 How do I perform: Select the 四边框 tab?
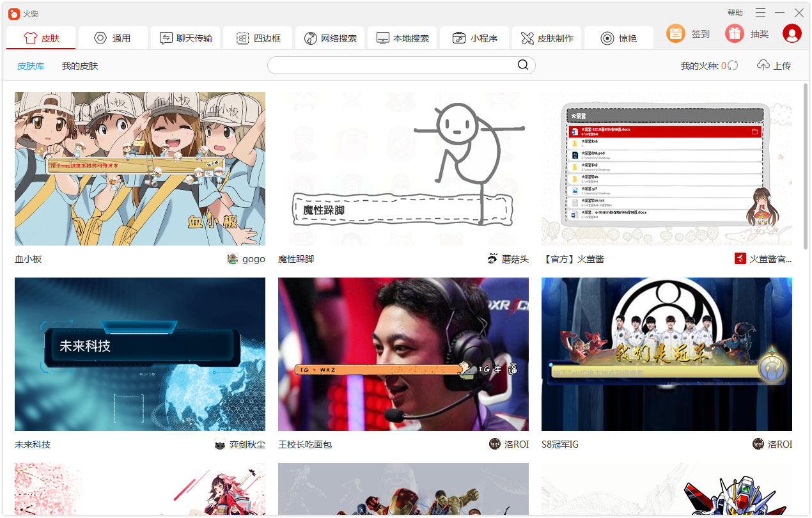[258, 38]
